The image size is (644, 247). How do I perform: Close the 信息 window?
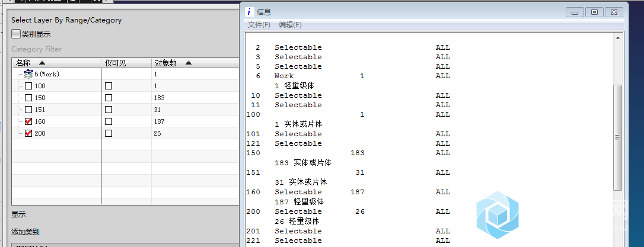click(x=614, y=12)
